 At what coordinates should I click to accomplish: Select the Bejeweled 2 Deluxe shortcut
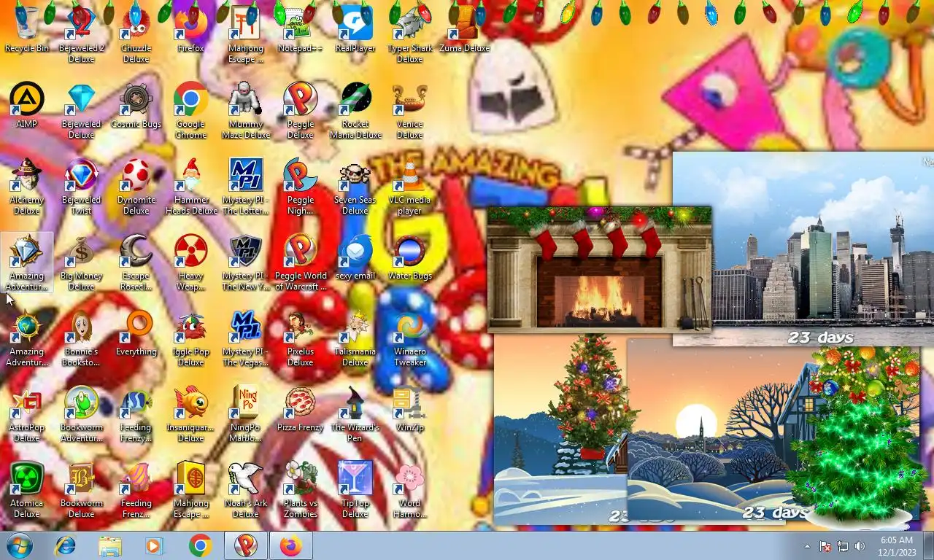[x=81, y=35]
